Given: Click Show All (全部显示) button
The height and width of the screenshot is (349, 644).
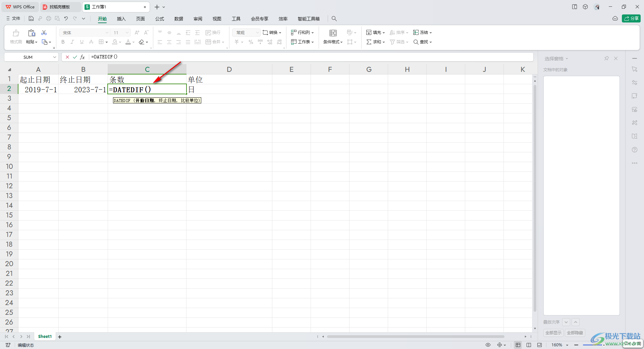Looking at the screenshot, I should click(553, 333).
